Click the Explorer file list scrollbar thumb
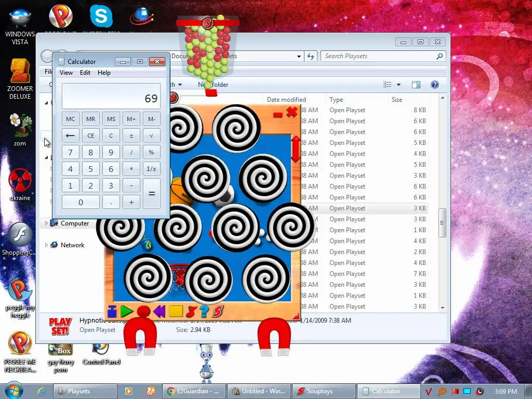 click(442, 223)
